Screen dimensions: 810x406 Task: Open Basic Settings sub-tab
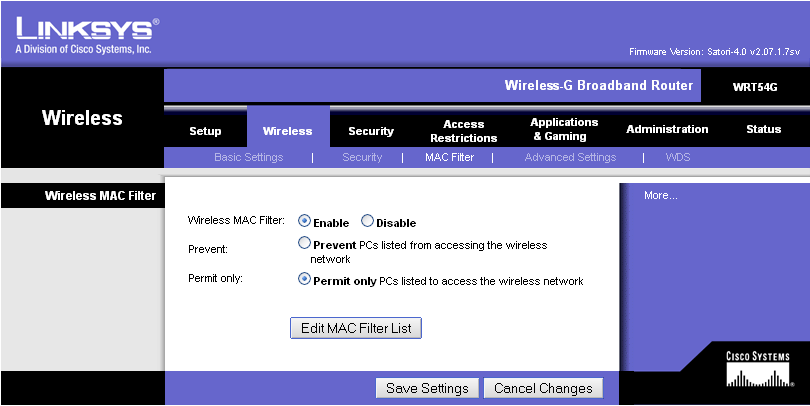(x=248, y=157)
